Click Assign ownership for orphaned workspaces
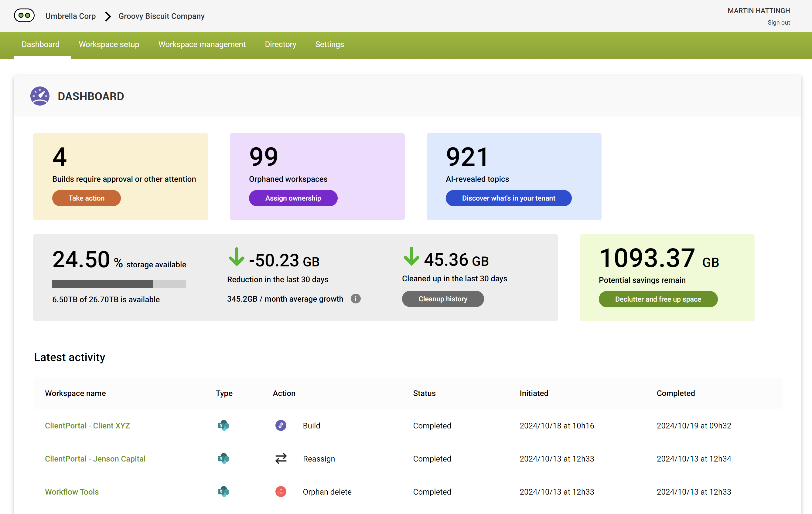812x514 pixels. [x=293, y=198]
